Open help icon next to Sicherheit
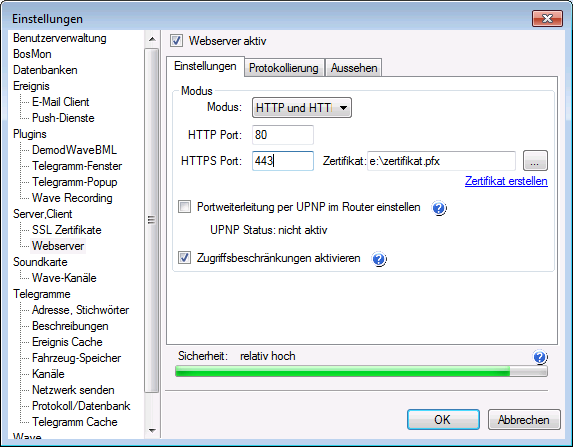 (x=540, y=357)
